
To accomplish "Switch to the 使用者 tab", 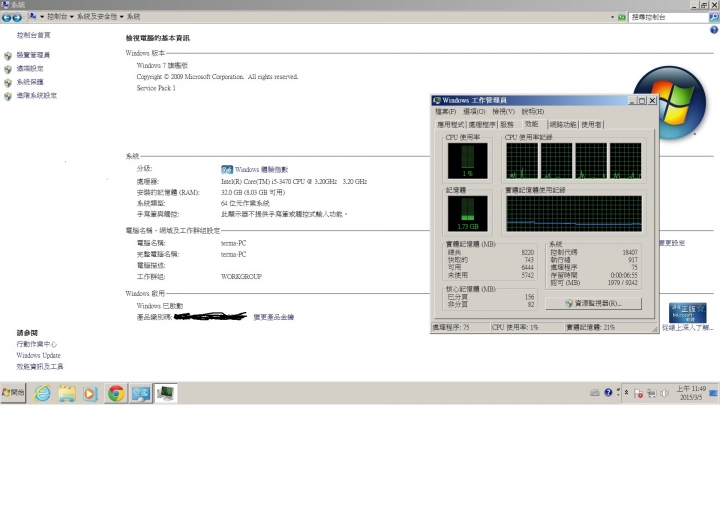I will 591,124.
